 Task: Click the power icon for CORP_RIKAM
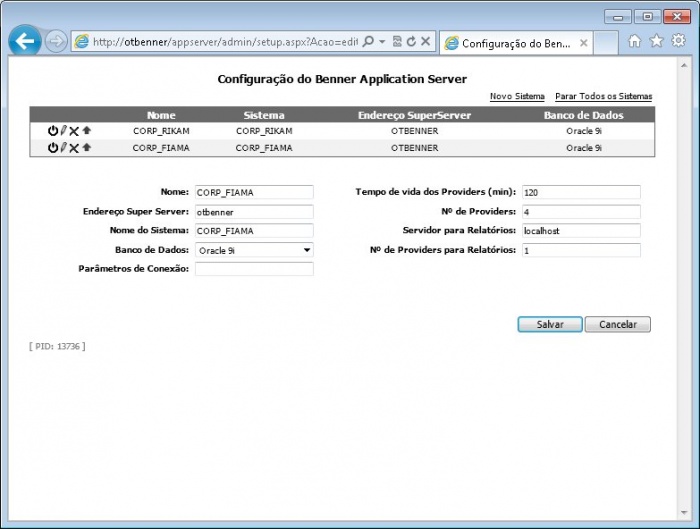tap(52, 131)
